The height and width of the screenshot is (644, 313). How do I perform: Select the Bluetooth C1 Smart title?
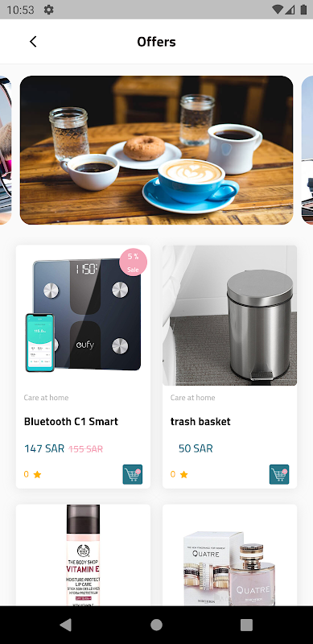pos(71,421)
